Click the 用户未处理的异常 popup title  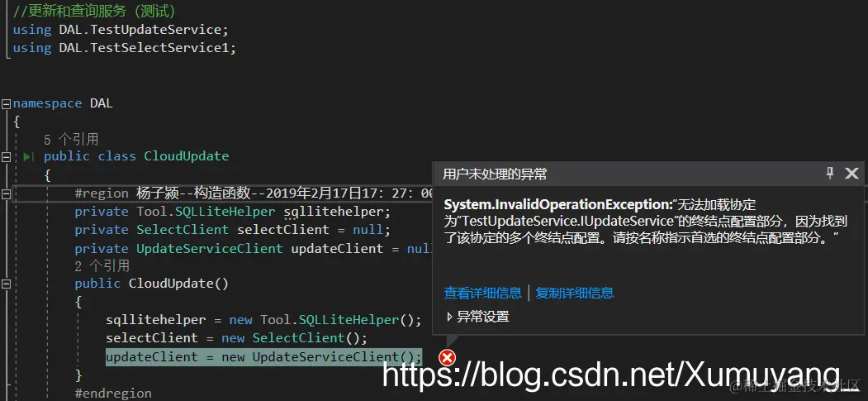coord(495,174)
